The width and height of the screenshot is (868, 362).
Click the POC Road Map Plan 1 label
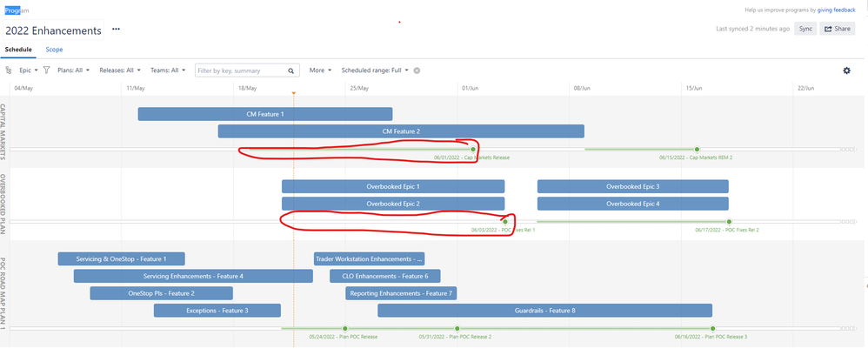click(3, 293)
